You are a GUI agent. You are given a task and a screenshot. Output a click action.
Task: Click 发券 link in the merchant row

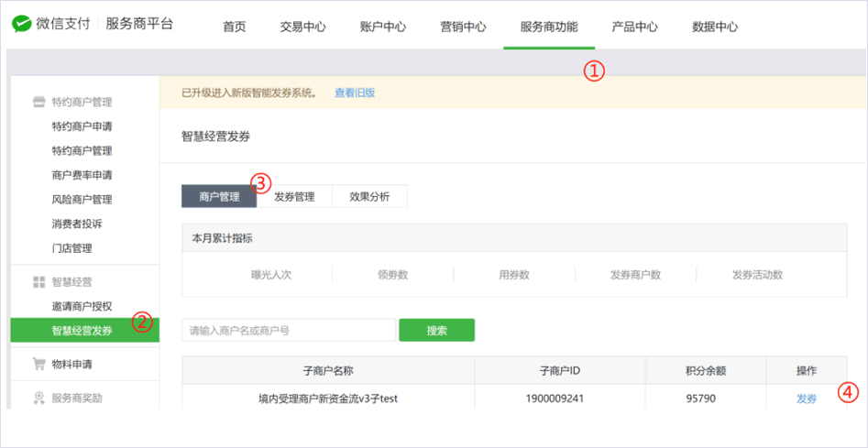click(807, 399)
